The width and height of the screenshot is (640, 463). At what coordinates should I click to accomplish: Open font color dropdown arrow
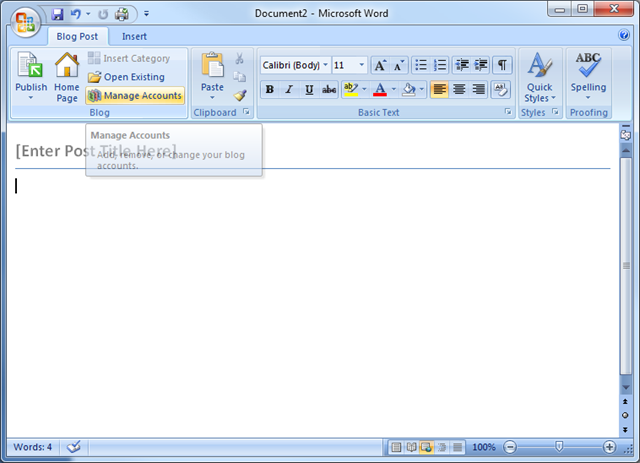[393, 89]
